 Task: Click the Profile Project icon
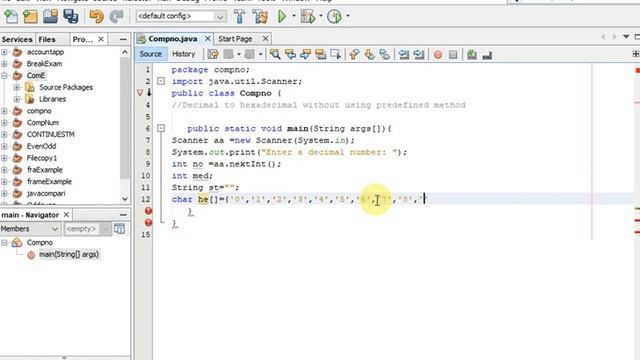(334, 16)
